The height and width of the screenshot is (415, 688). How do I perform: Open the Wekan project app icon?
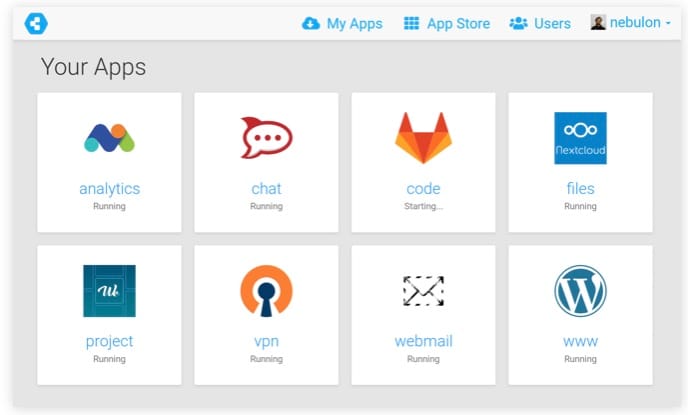[109, 290]
